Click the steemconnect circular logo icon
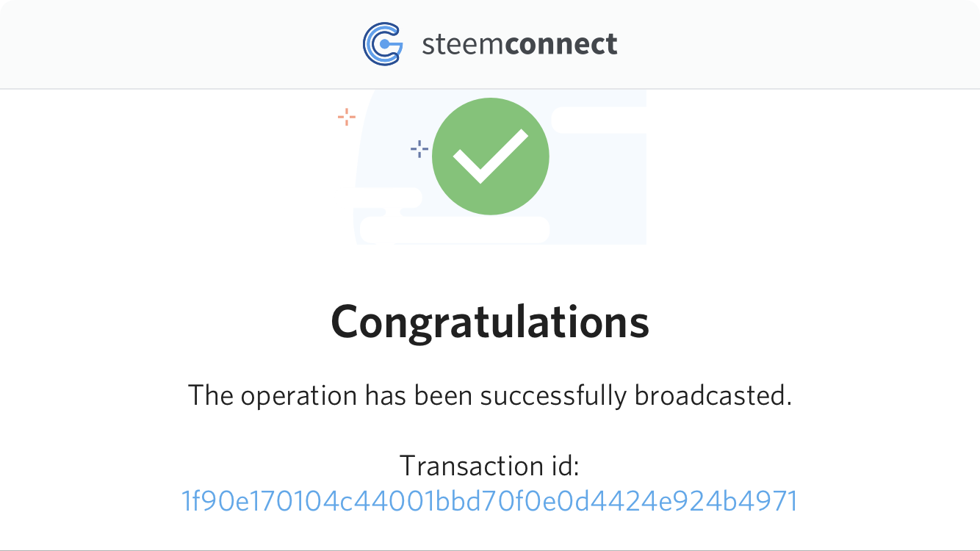 pos(383,44)
